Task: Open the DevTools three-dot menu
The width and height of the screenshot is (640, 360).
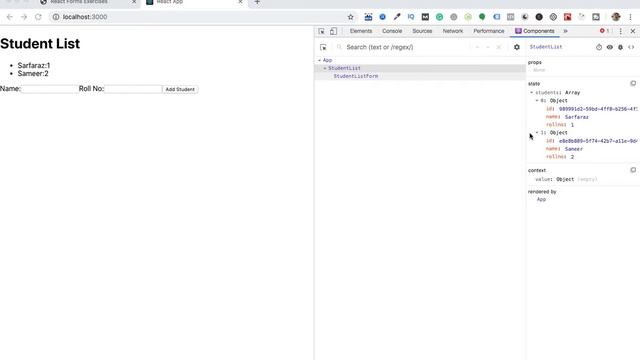Action: [620, 31]
